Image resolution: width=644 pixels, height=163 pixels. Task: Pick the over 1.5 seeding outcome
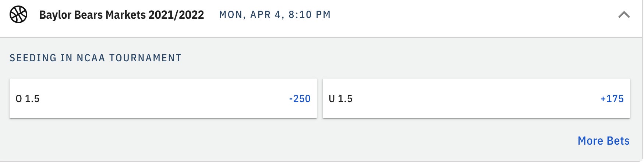pyautogui.click(x=163, y=98)
